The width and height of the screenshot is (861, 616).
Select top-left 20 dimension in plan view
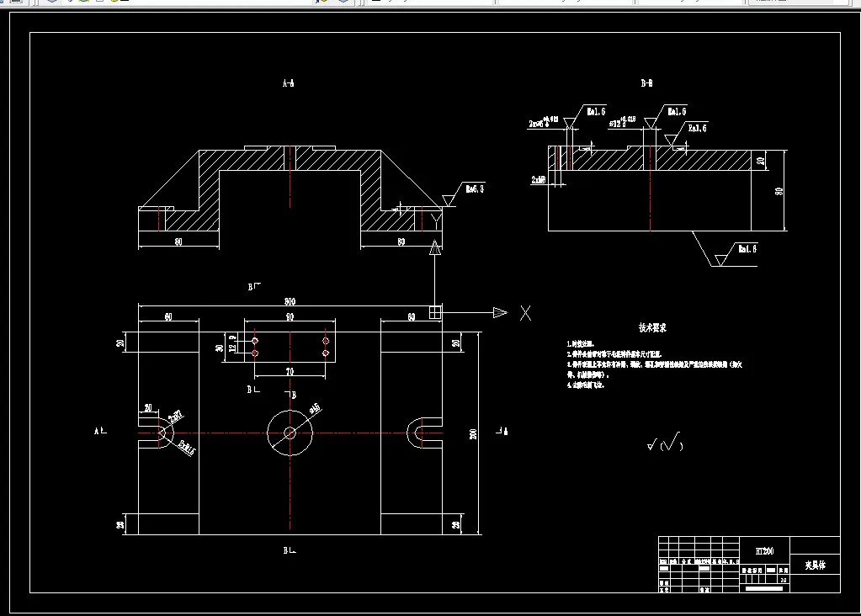(120, 343)
